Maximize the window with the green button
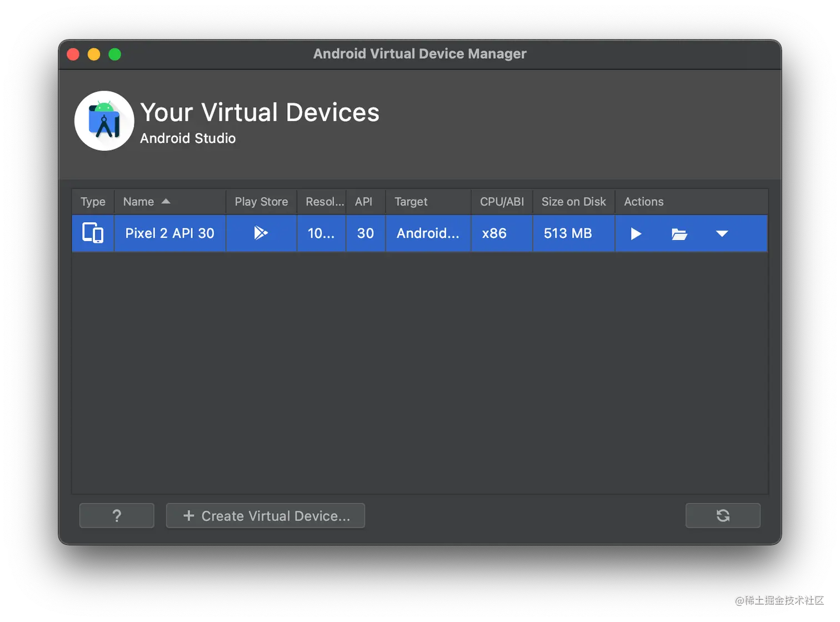This screenshot has height=622, width=840. tap(115, 54)
